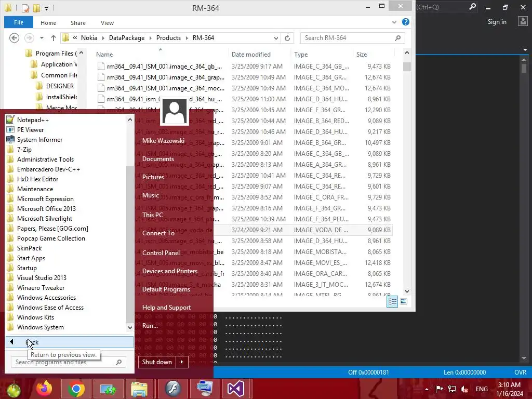Open recent locations dropdown arrow
Image resolution: width=532 pixels, height=399 pixels.
(42, 38)
